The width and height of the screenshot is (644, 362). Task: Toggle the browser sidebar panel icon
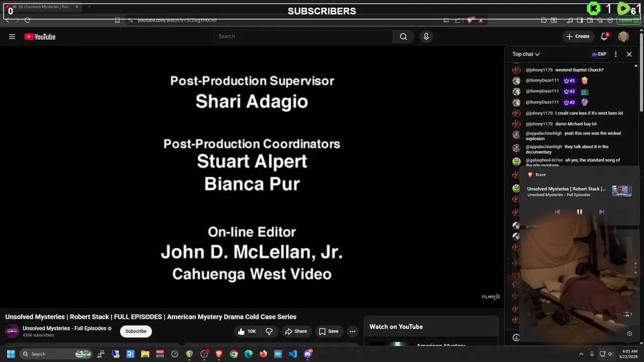(x=580, y=20)
